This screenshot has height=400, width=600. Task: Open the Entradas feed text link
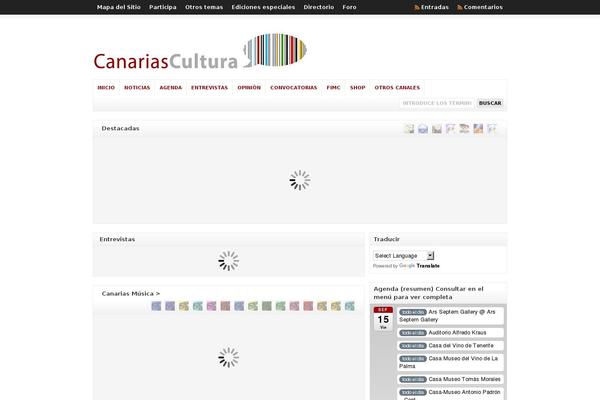coord(435,7)
